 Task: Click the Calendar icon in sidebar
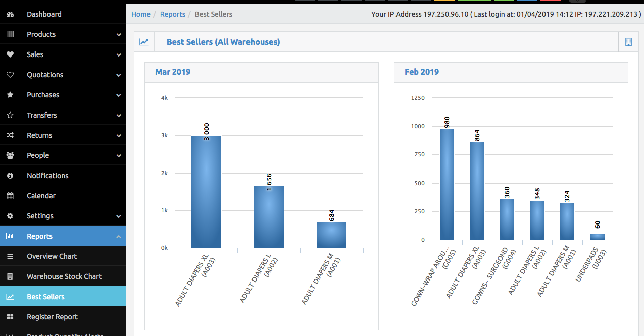point(10,196)
